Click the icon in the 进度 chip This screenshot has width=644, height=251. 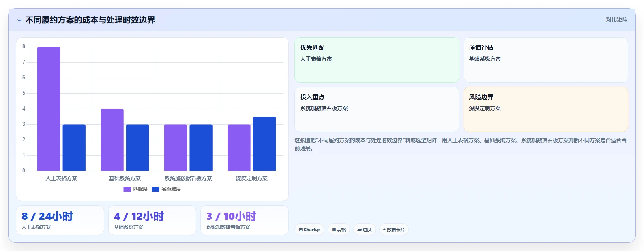coord(359,230)
